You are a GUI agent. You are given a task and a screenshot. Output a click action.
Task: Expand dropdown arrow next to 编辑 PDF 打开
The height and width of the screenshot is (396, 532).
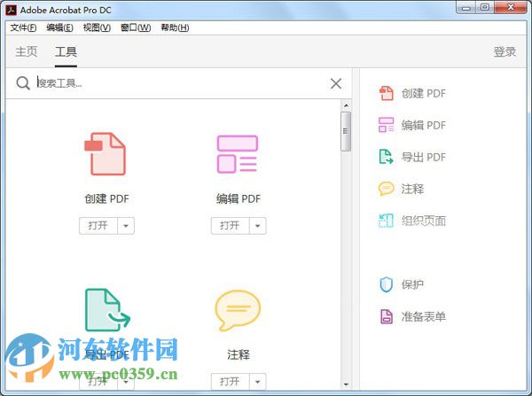pyautogui.click(x=258, y=226)
